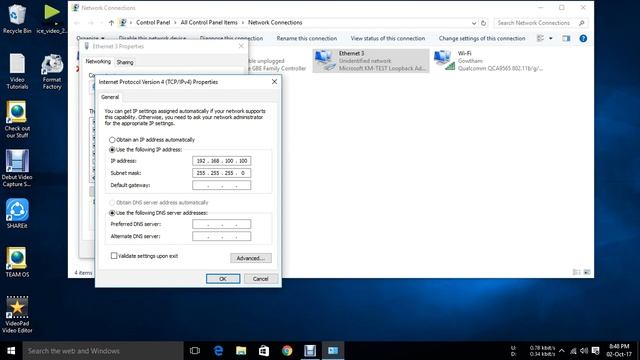Click Change settings of this connection
This screenshot has width=640, height=360.
(x=482, y=38)
